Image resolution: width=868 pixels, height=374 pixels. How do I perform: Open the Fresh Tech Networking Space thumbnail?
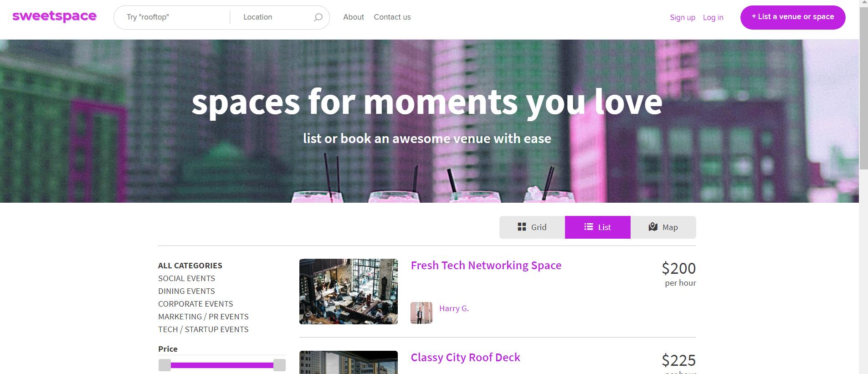point(349,292)
